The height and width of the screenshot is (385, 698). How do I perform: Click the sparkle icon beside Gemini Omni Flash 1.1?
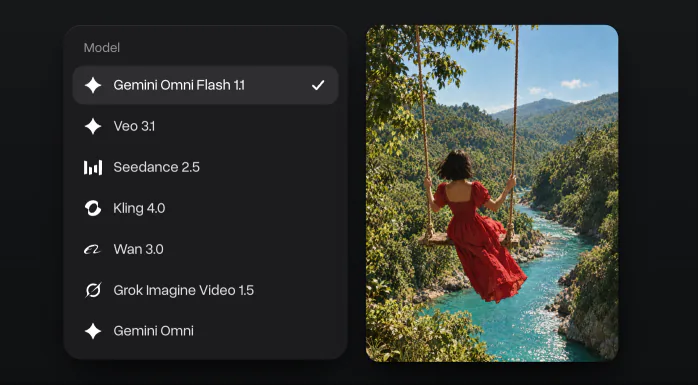click(x=93, y=85)
